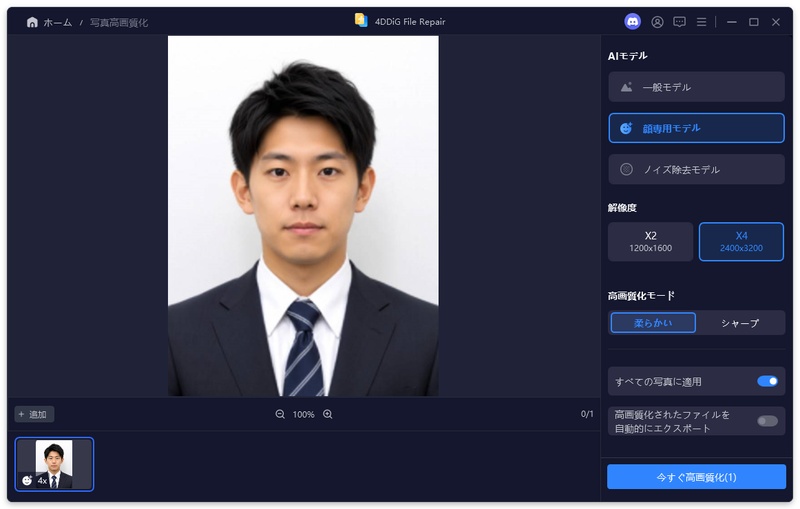Click the 追加 add button
800x509 pixels.
tap(34, 414)
